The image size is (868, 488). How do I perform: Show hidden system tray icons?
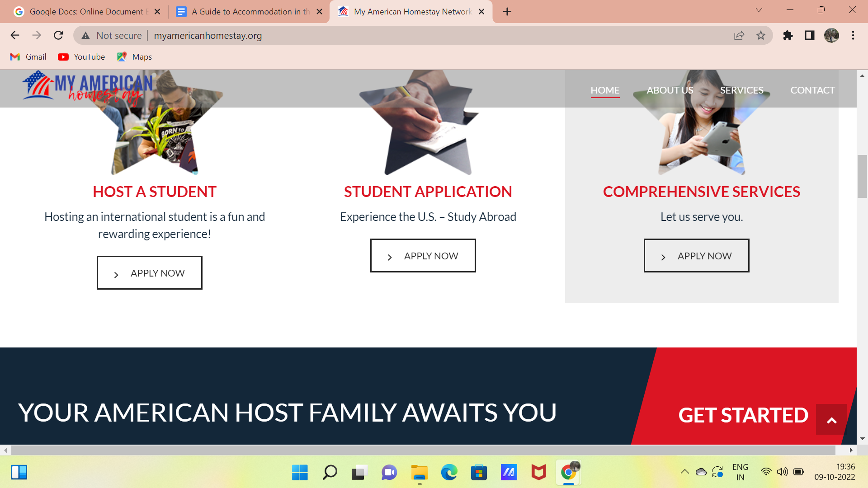(685, 472)
